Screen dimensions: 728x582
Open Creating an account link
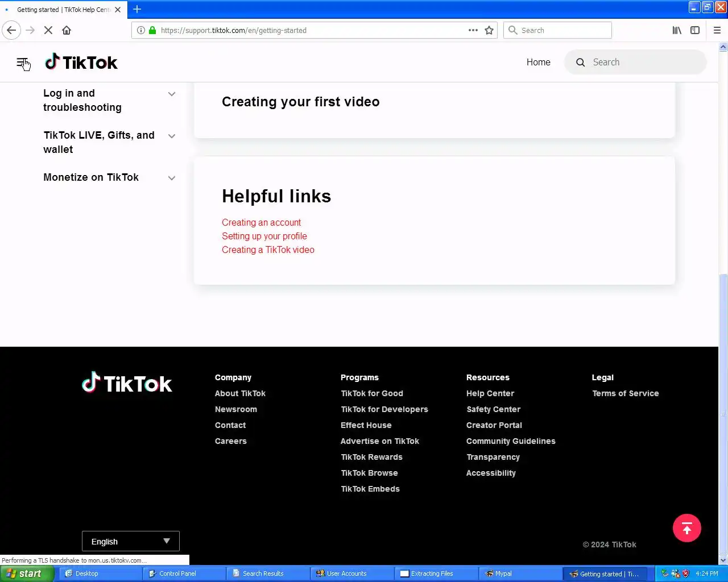261,222
